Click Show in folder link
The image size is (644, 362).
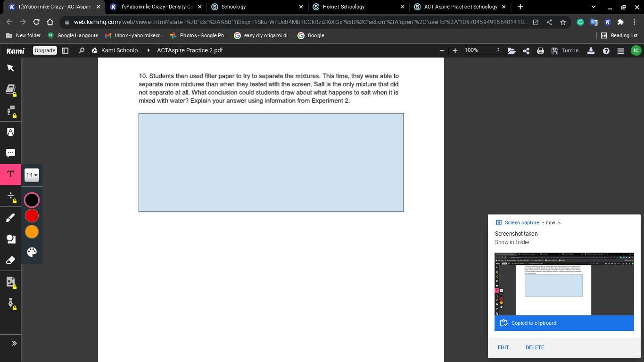[x=512, y=242]
